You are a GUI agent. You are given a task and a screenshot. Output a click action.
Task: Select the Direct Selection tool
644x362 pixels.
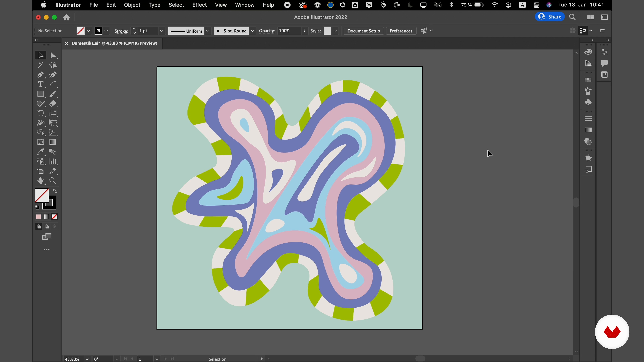(x=53, y=55)
